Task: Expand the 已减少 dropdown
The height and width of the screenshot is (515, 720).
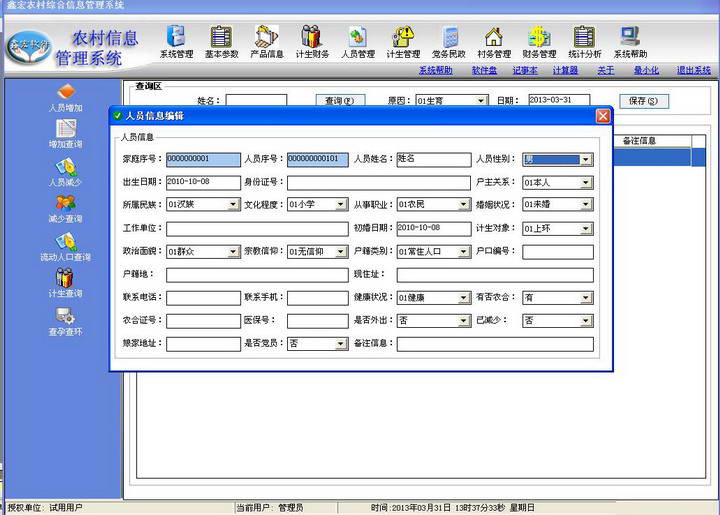Action: (585, 321)
